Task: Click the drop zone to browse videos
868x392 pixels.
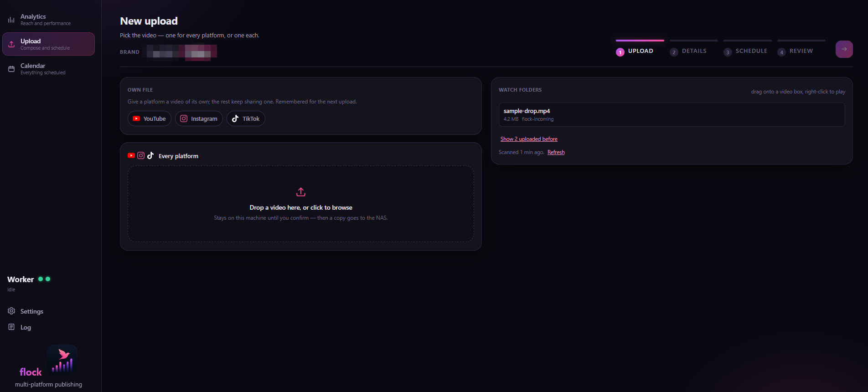Action: (301, 204)
